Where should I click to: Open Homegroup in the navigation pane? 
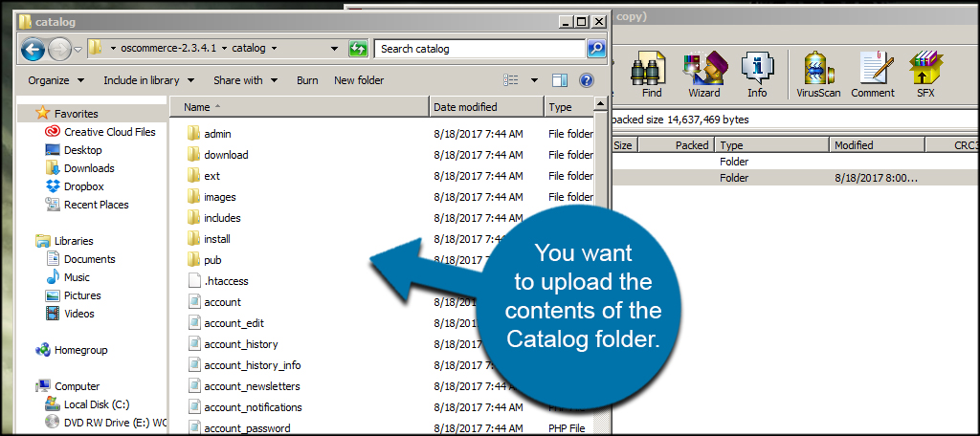click(71, 350)
